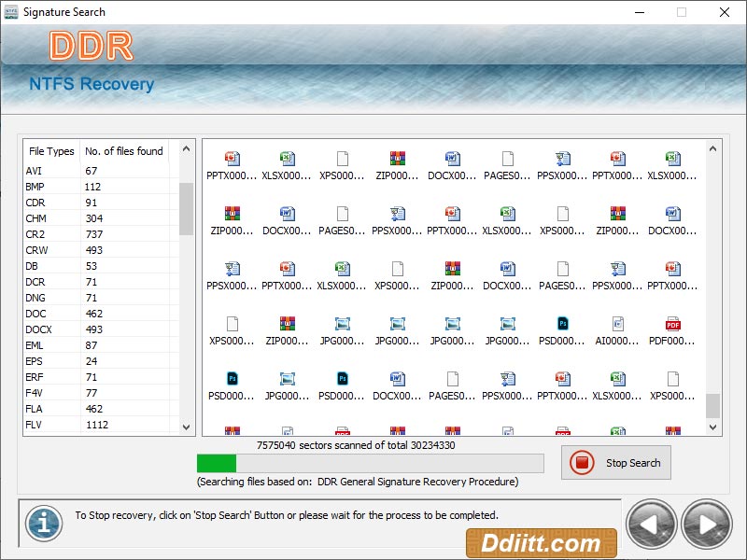Click the forward navigation arrow
747x560 pixels.
pyautogui.click(x=705, y=523)
